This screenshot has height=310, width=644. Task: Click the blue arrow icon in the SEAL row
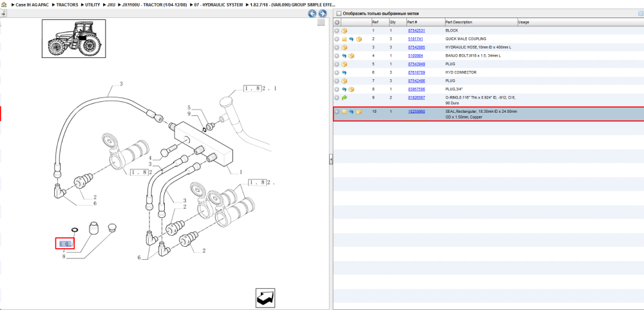[351, 111]
